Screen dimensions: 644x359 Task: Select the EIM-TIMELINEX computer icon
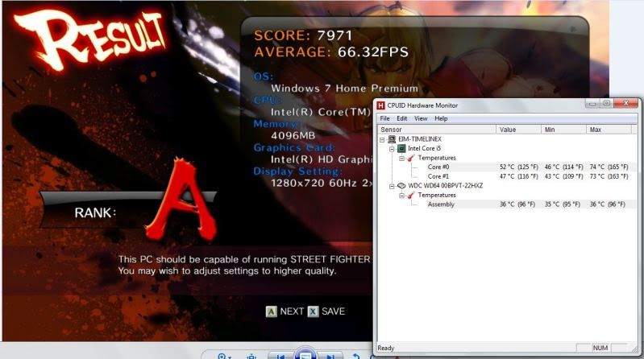tap(392, 139)
